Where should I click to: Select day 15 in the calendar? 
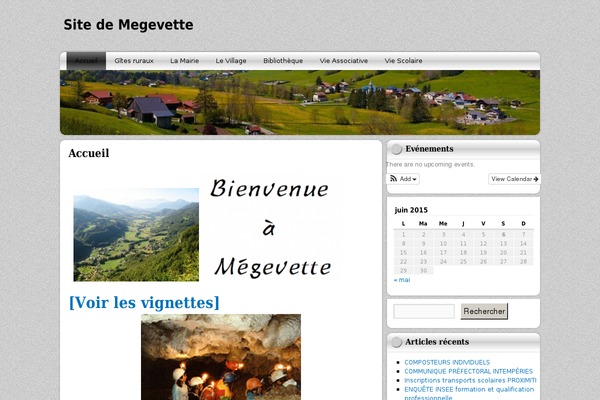pyautogui.click(x=403, y=253)
